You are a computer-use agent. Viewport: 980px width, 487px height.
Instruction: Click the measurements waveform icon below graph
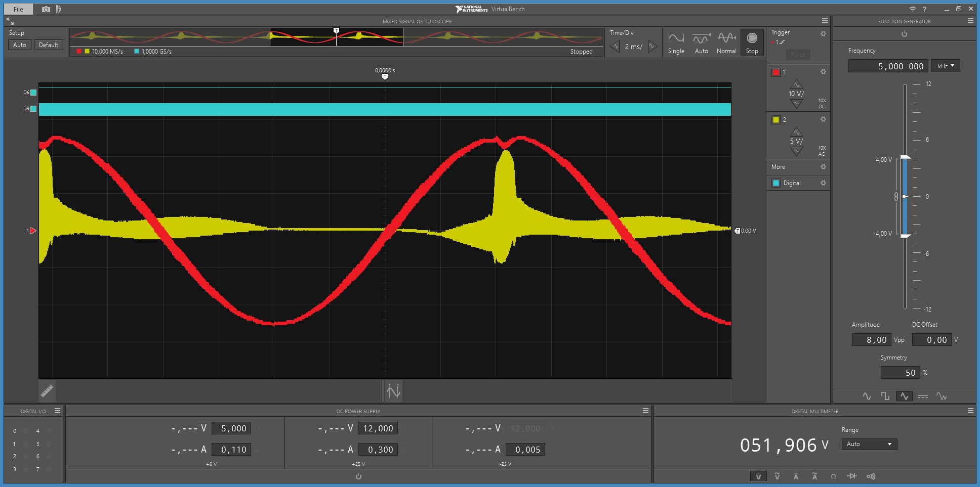(393, 391)
